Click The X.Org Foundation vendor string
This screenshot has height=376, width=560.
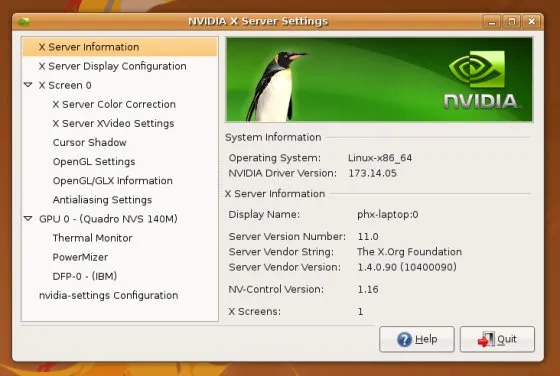[x=409, y=252]
